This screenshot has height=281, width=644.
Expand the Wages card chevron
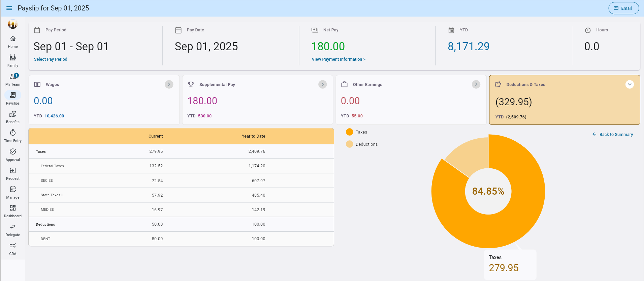169,84
